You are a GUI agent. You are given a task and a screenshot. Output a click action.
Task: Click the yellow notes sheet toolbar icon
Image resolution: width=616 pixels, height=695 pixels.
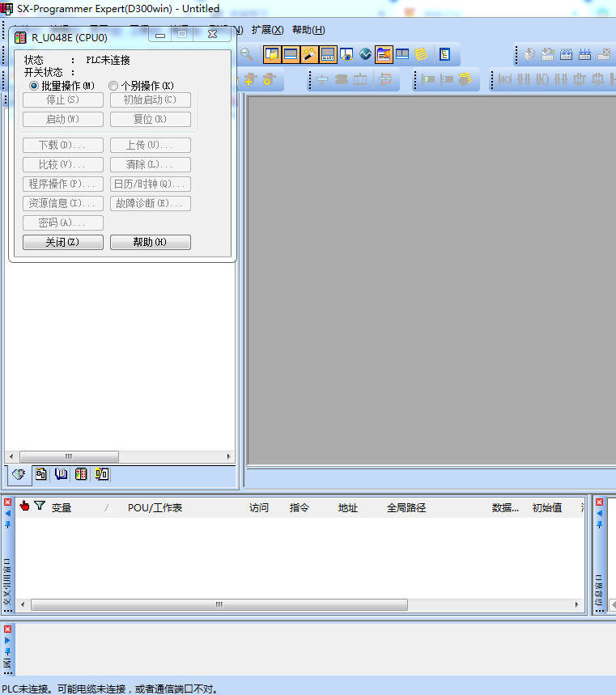421,54
